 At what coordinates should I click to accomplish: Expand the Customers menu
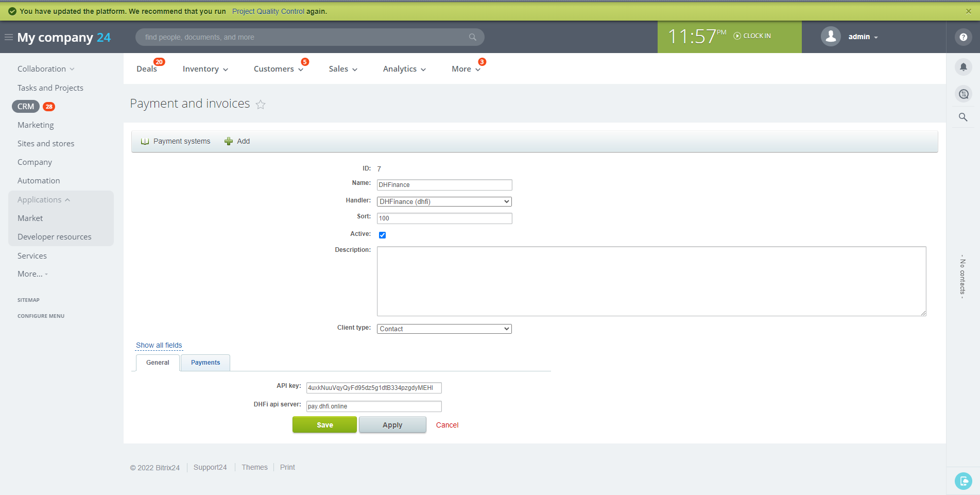pos(278,69)
